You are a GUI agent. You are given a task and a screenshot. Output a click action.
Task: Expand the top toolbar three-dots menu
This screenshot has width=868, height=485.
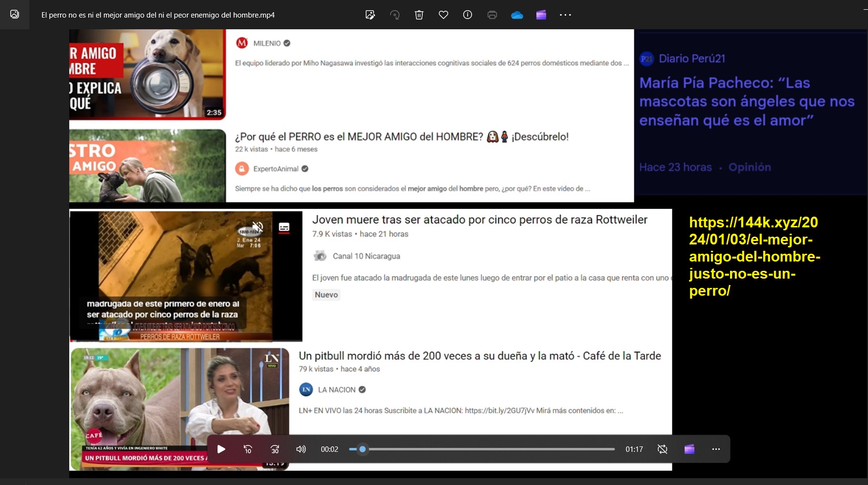pyautogui.click(x=565, y=15)
